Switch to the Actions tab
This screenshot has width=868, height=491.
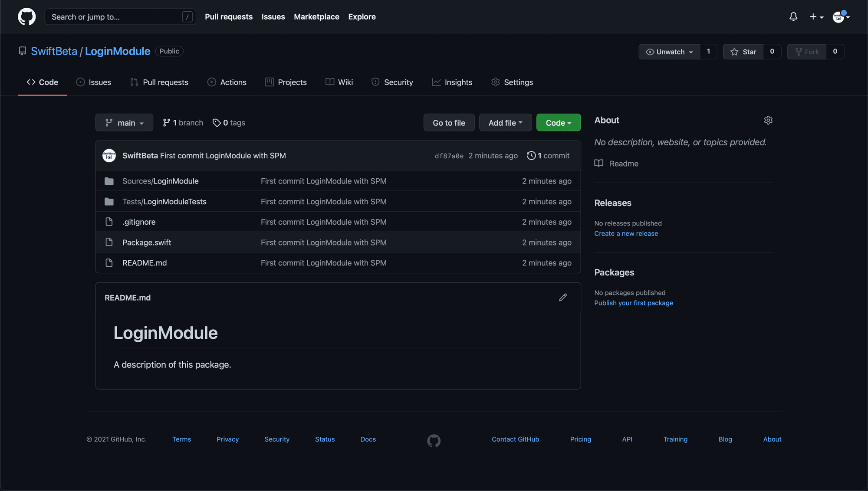[227, 82]
